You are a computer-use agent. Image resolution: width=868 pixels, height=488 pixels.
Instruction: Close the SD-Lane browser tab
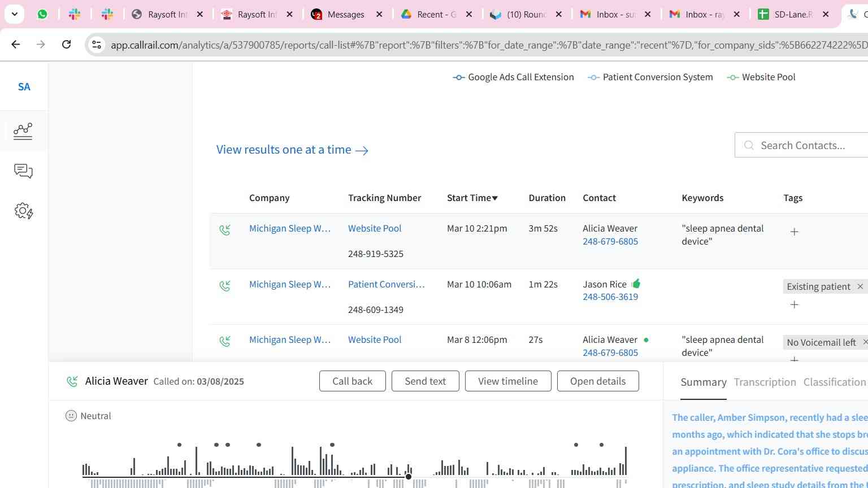tap(826, 14)
